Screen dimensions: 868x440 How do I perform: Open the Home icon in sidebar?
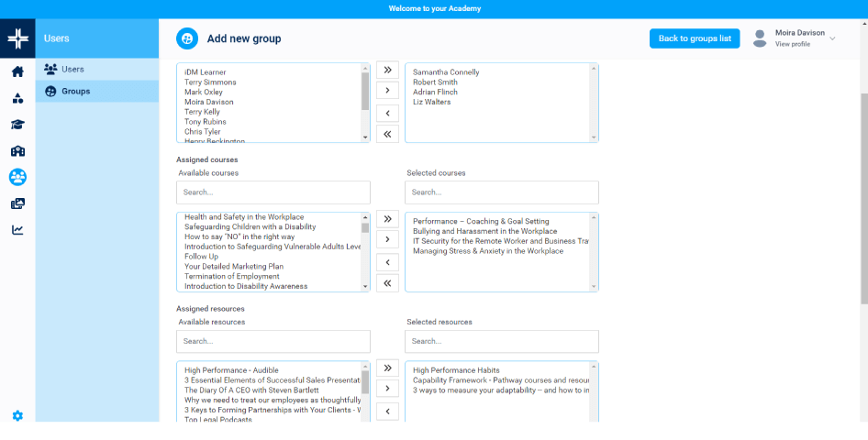pos(17,72)
